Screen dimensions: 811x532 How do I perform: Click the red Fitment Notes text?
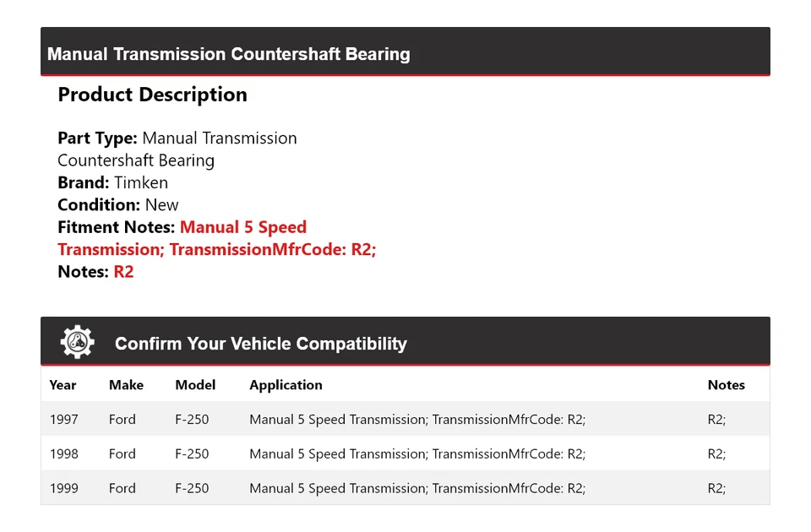243,227
